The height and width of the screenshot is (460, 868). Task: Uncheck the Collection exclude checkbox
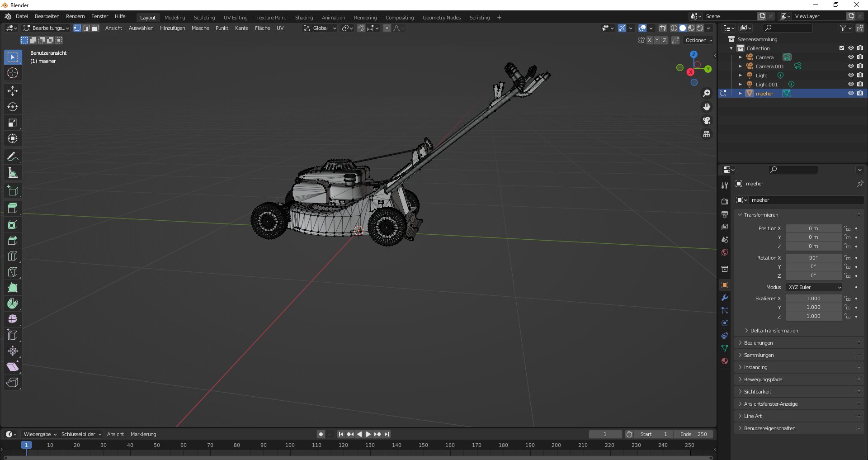point(841,48)
